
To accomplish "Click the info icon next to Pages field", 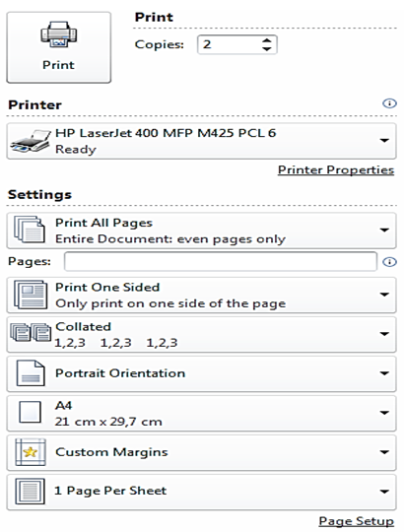I will pos(389,262).
